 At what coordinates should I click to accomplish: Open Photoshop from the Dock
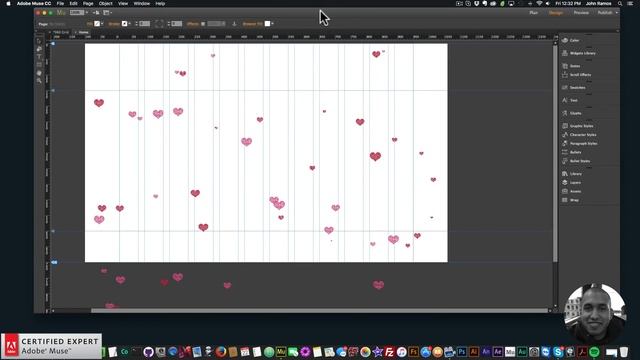coord(462,351)
